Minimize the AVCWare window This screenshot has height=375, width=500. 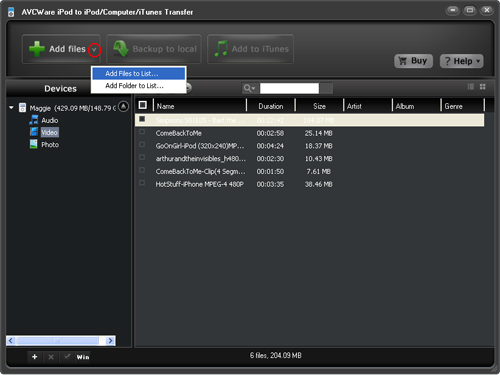click(453, 10)
